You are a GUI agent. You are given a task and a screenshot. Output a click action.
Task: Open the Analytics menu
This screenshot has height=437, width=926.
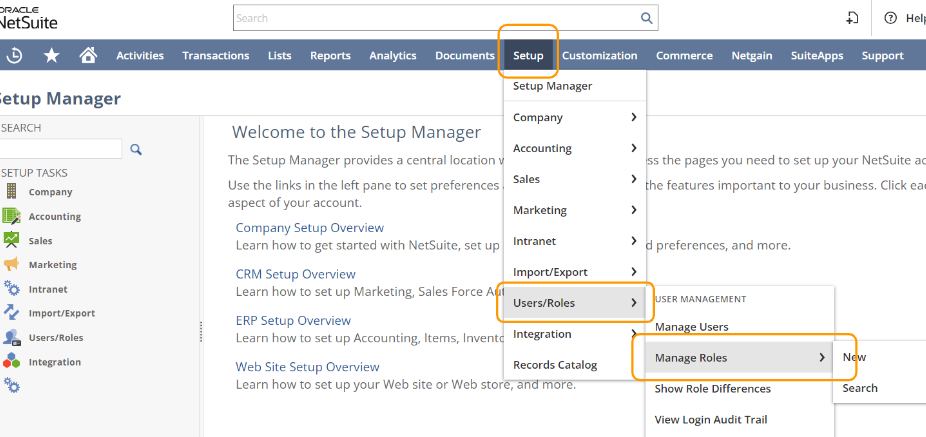pos(393,56)
